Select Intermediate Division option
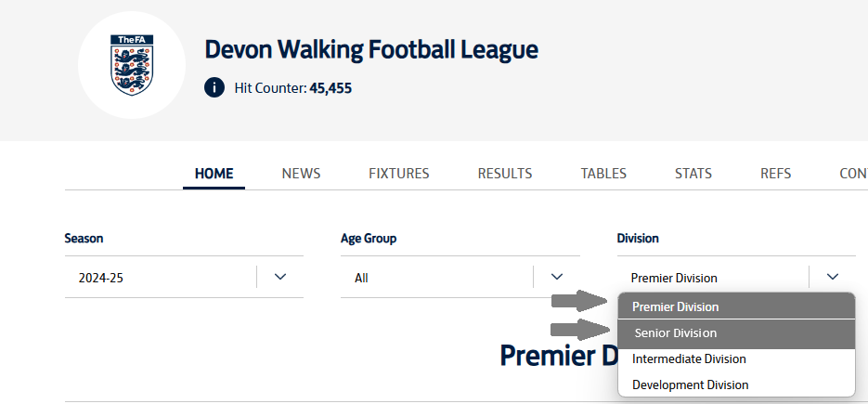This screenshot has width=868, height=404. [x=689, y=359]
